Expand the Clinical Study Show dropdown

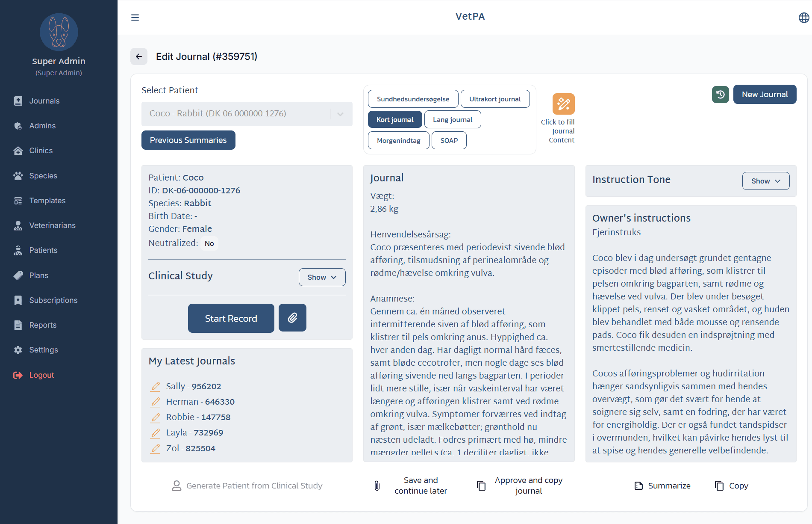coord(322,277)
